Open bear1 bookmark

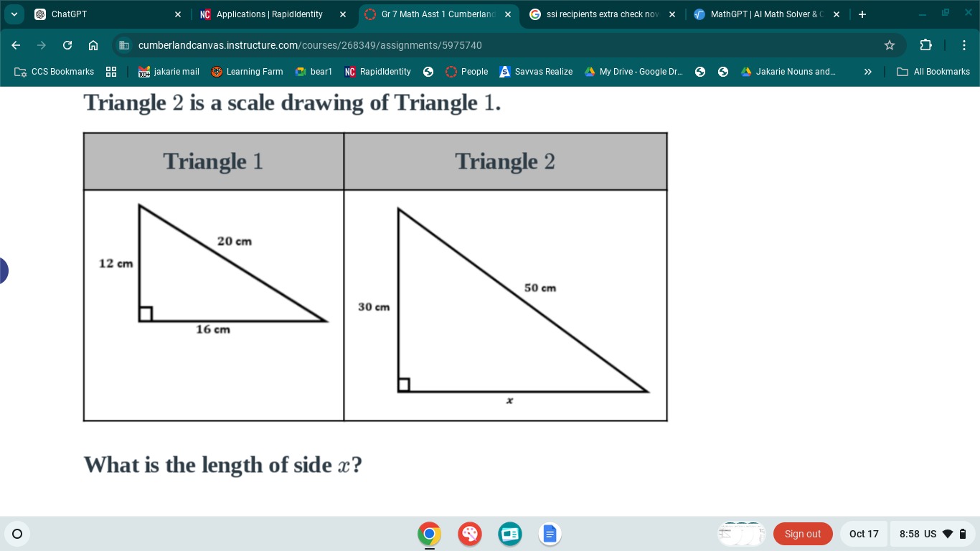tap(314, 72)
